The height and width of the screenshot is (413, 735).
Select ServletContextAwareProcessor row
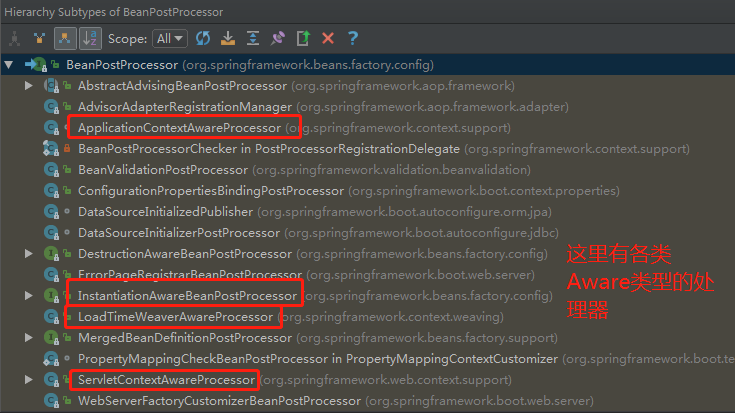coord(368,380)
